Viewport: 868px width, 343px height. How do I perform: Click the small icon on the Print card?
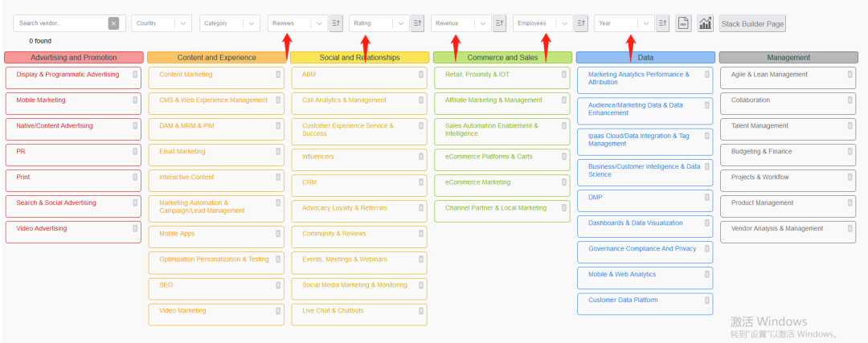135,178
